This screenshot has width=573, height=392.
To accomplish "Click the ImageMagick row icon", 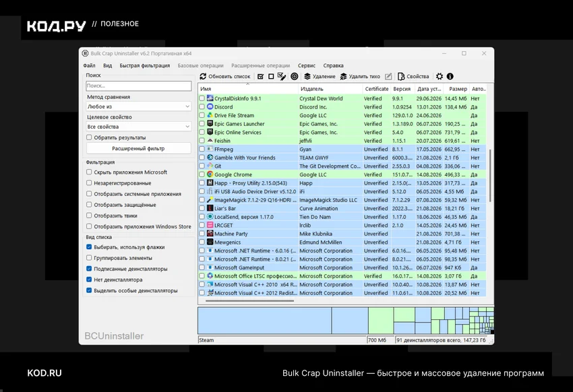I will [210, 199].
